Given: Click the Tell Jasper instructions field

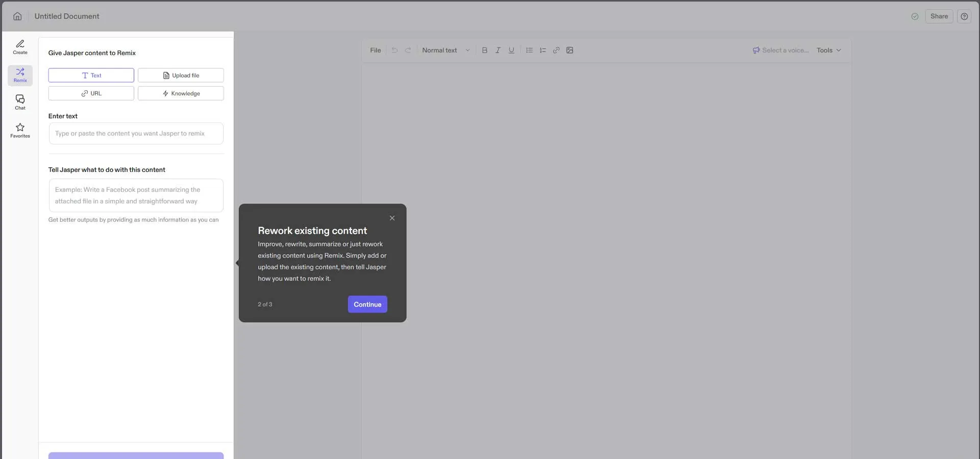Looking at the screenshot, I should pyautogui.click(x=136, y=195).
